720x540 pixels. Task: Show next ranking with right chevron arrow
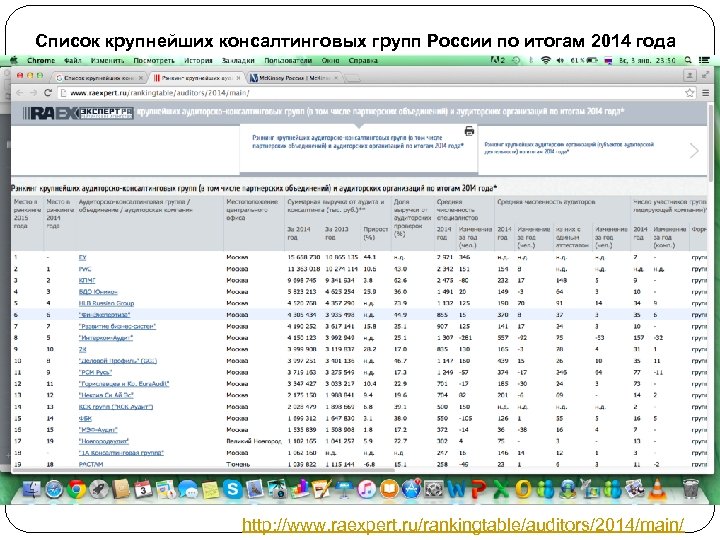coord(694,150)
